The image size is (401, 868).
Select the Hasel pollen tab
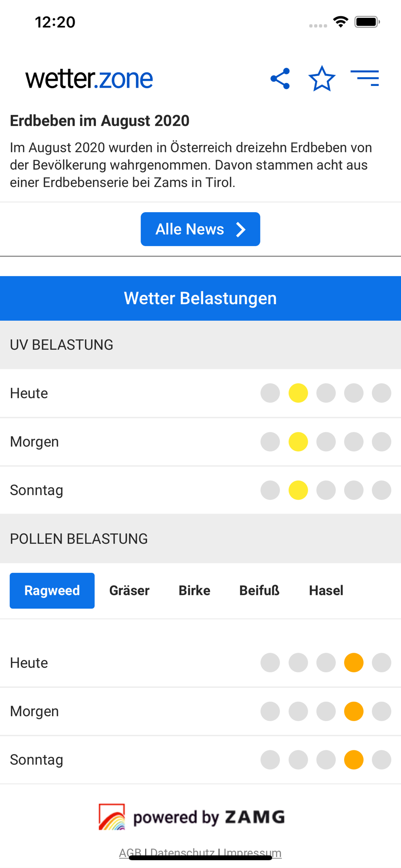[326, 591]
